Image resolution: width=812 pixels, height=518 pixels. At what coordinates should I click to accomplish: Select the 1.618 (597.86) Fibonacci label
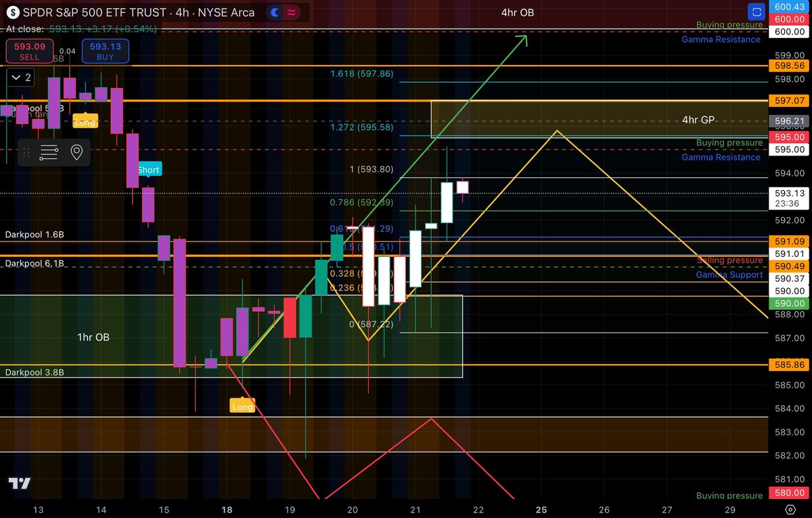point(362,74)
